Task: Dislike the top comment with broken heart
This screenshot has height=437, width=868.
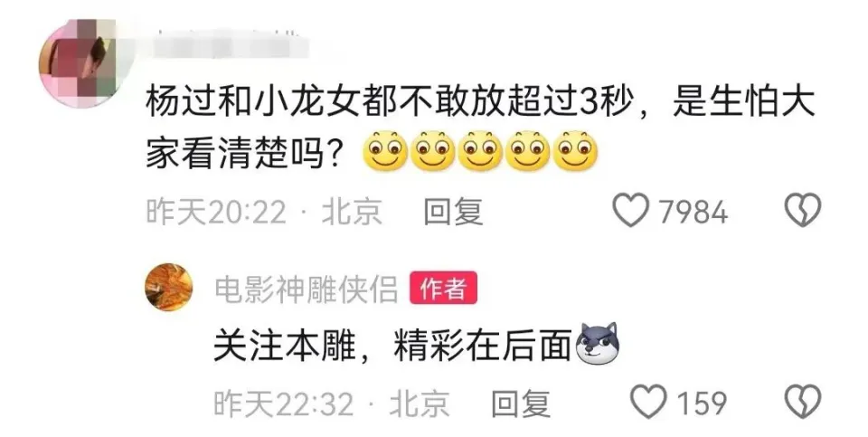Action: (x=803, y=211)
